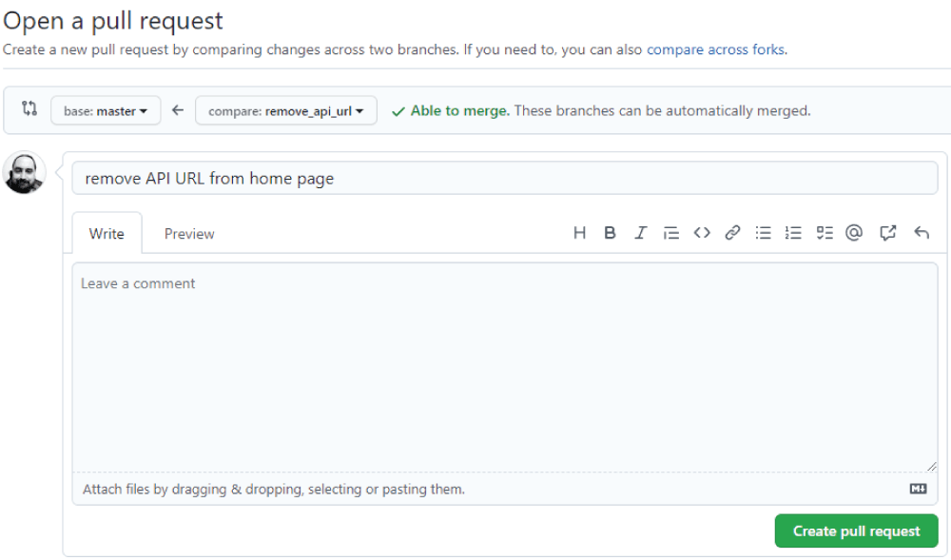951x560 pixels.
Task: Mention a user with the @ icon
Action: point(854,233)
